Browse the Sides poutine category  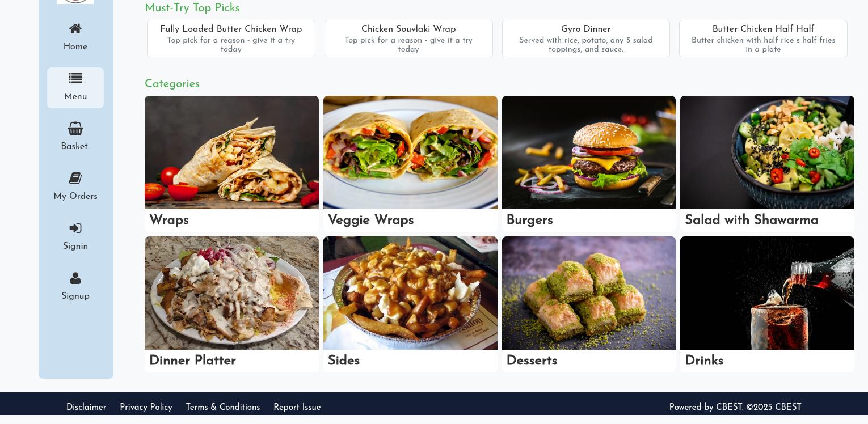(x=410, y=304)
